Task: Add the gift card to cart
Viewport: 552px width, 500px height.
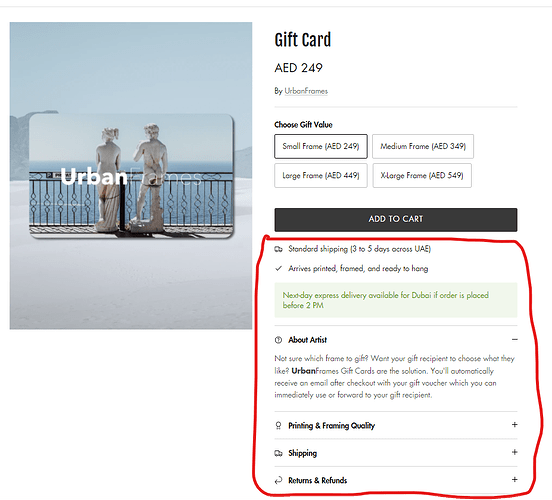Action: 396,220
